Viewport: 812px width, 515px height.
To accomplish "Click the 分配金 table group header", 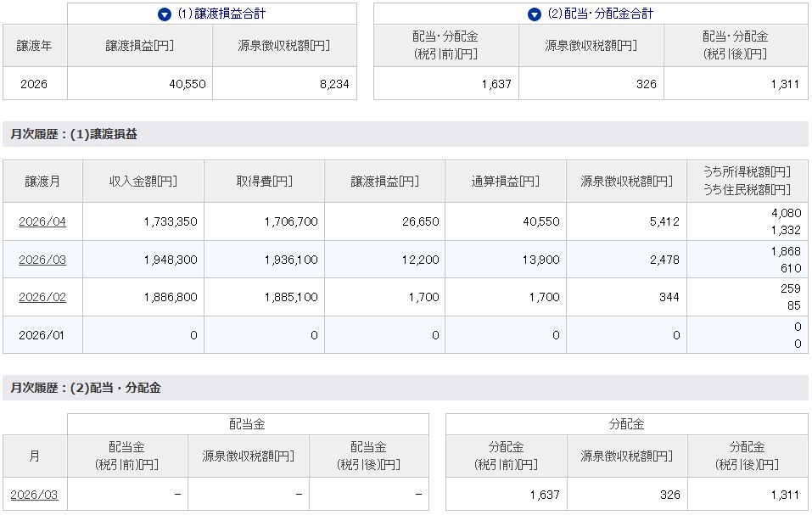I will (626, 424).
